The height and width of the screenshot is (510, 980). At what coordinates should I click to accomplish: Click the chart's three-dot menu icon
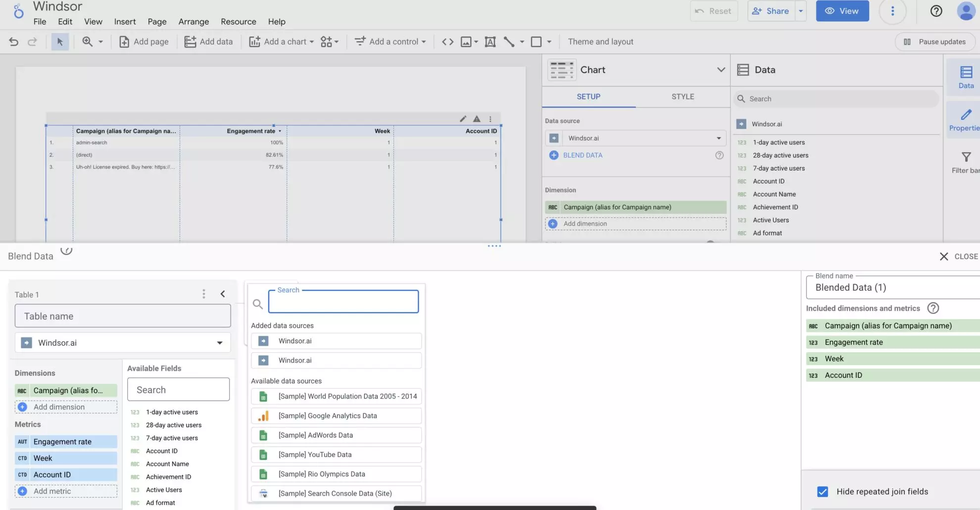[490, 119]
